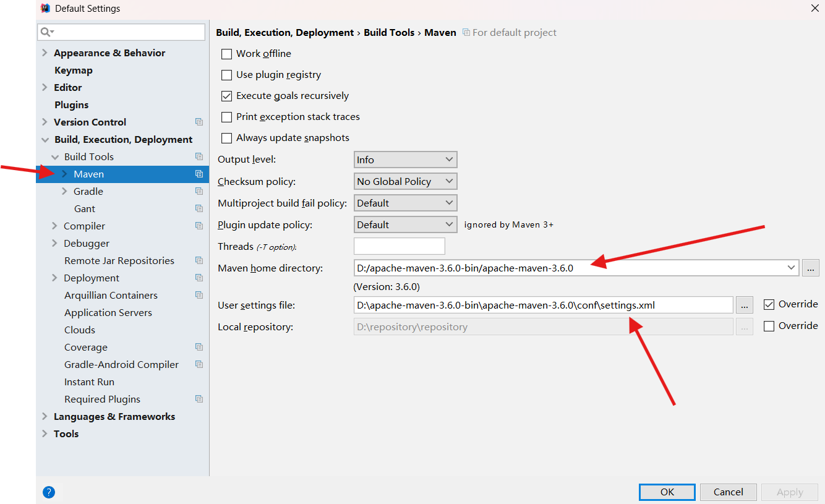
Task: Select Gant under Build Tools
Action: [x=85, y=209]
